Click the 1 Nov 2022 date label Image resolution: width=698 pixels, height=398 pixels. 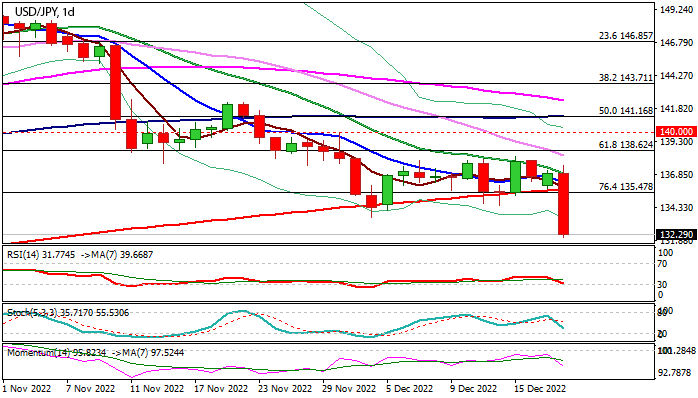coord(27,389)
